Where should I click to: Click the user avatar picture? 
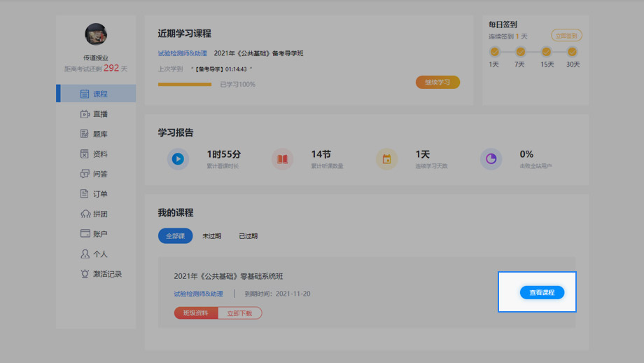pyautogui.click(x=96, y=34)
